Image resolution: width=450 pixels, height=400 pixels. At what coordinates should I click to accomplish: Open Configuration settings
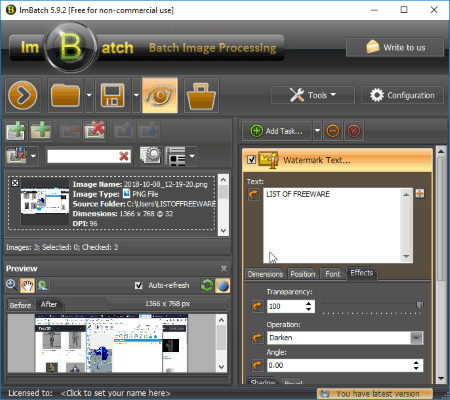pyautogui.click(x=402, y=95)
